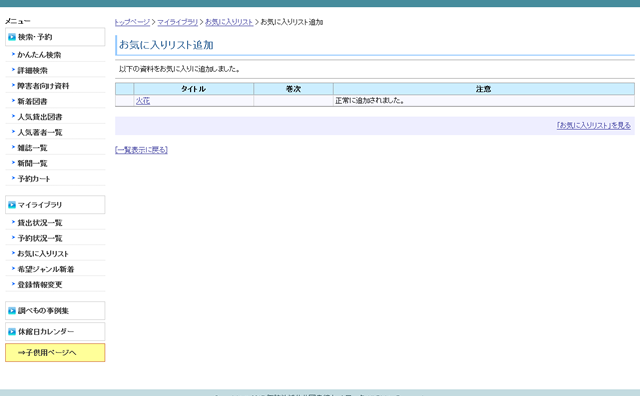The image size is (640, 396).
Task: Click 以下の資料をお気に入りに追加しました。 text
Action: pos(179,69)
